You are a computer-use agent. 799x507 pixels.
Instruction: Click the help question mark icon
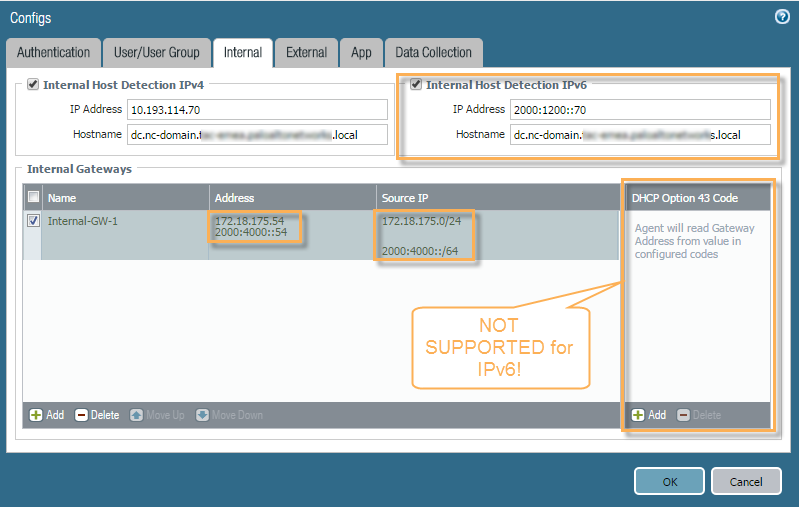[x=782, y=17]
